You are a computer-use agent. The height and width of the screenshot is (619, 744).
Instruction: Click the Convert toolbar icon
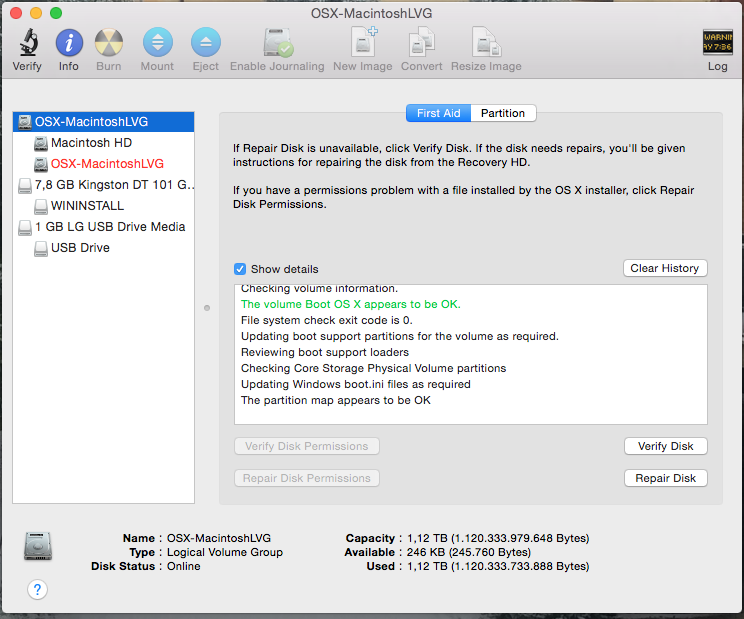(421, 42)
